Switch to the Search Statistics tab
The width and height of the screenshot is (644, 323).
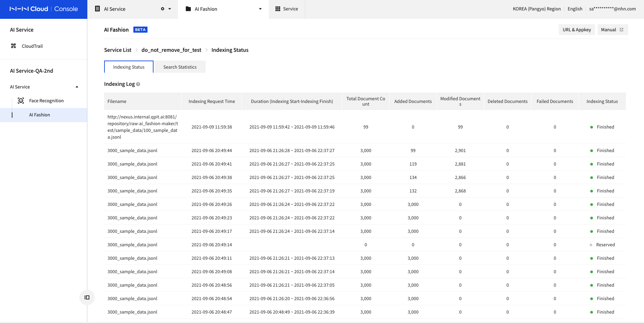point(180,67)
